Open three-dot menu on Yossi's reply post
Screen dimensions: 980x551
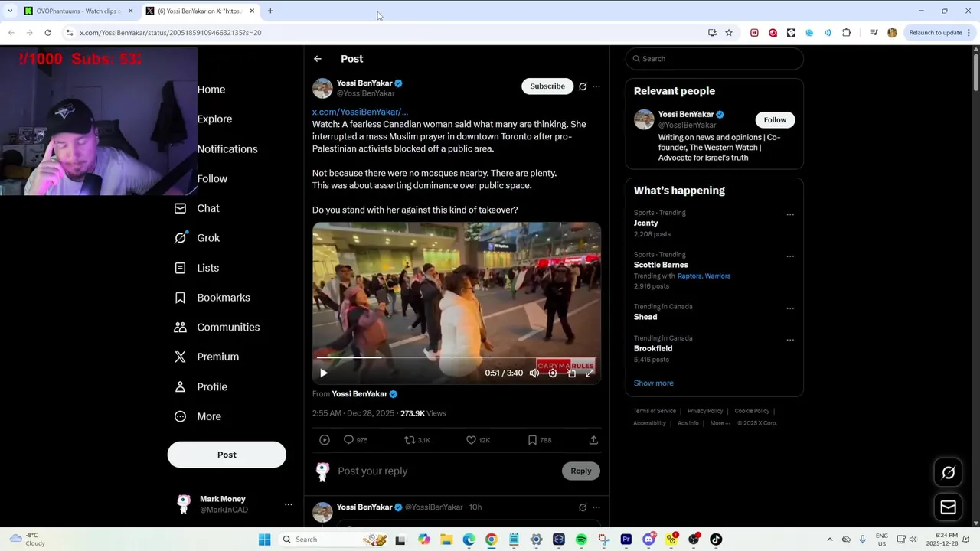pos(596,507)
